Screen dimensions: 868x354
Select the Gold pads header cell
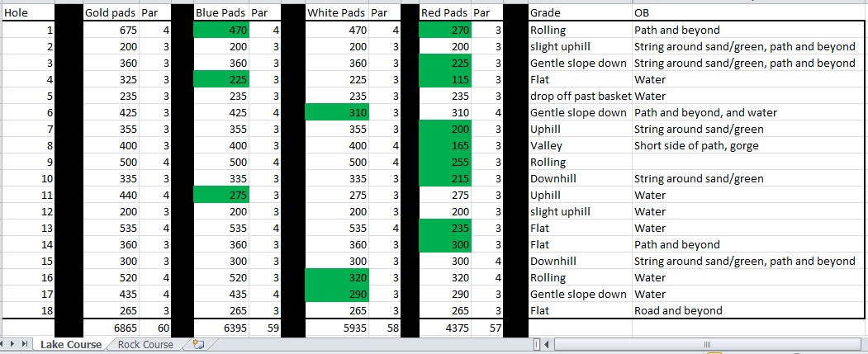coord(111,13)
